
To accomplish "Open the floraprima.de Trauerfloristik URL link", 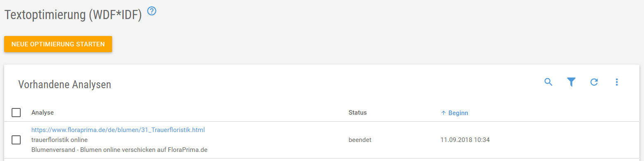I will coord(118,130).
